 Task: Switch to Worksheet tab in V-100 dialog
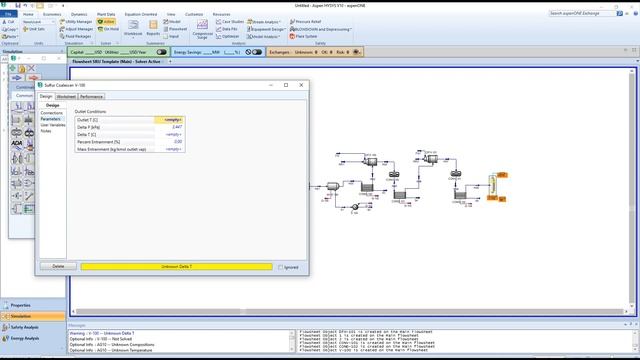click(66, 97)
